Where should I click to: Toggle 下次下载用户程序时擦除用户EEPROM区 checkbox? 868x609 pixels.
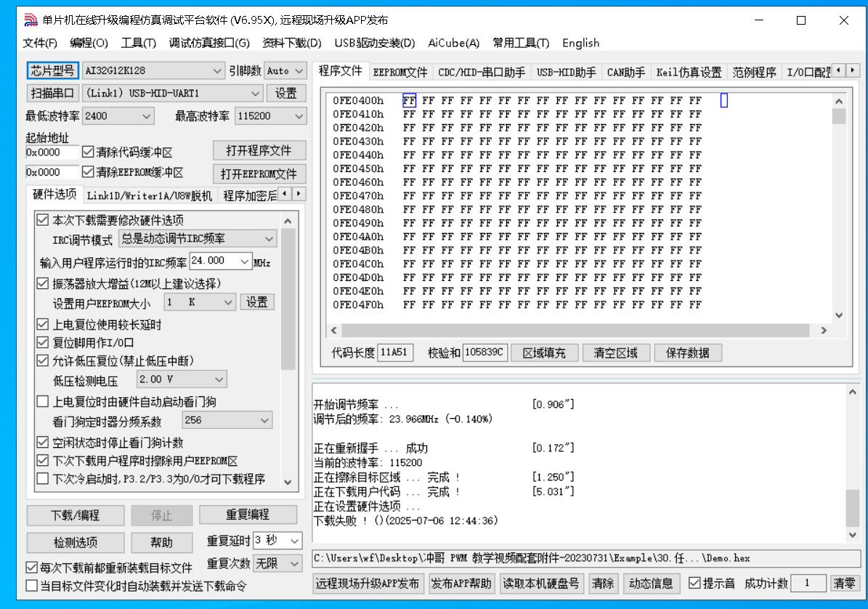point(43,460)
